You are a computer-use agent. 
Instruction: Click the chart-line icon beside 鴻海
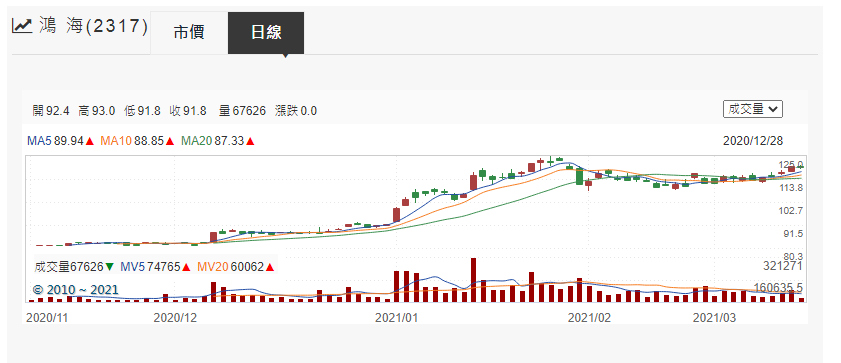[x=23, y=25]
